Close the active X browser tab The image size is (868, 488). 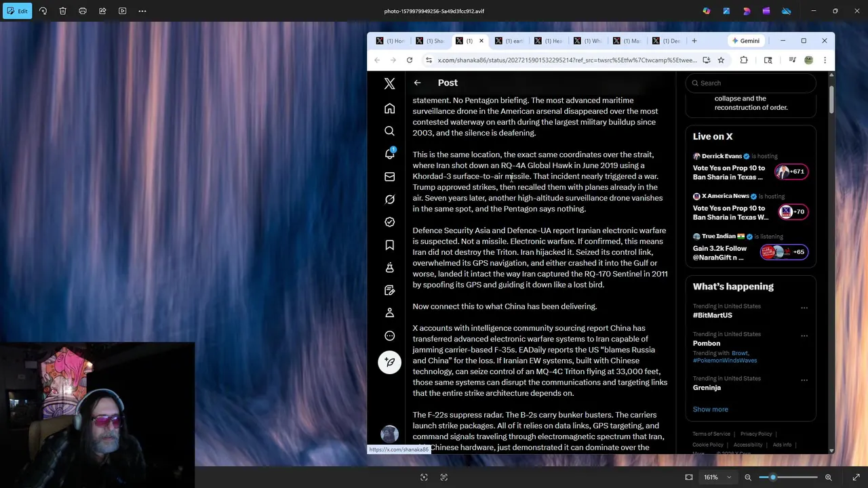(481, 41)
